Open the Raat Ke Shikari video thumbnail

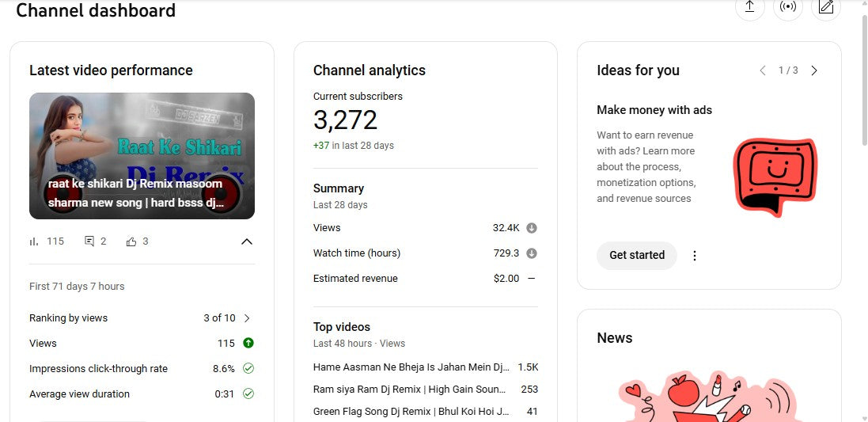[x=142, y=156]
